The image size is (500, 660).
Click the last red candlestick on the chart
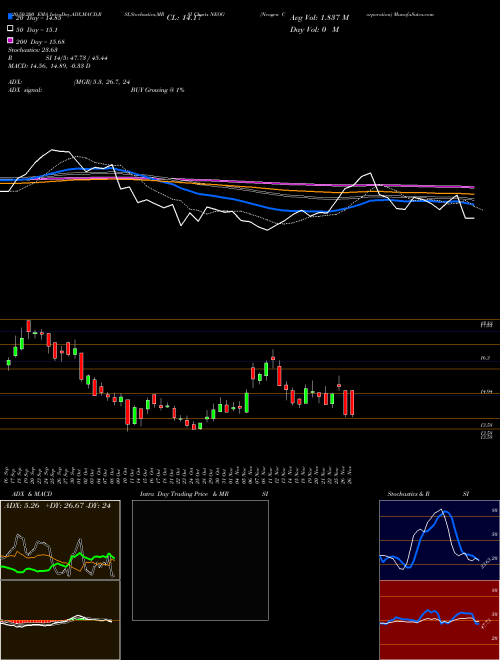(352, 403)
